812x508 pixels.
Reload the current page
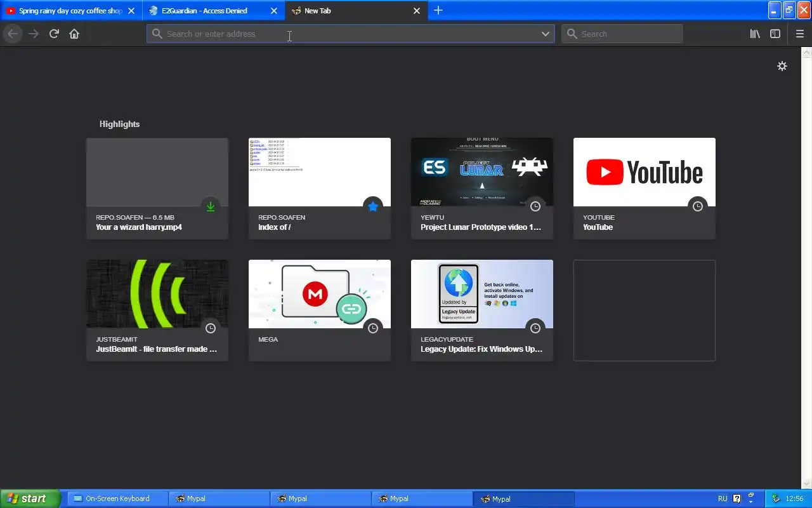click(x=54, y=34)
